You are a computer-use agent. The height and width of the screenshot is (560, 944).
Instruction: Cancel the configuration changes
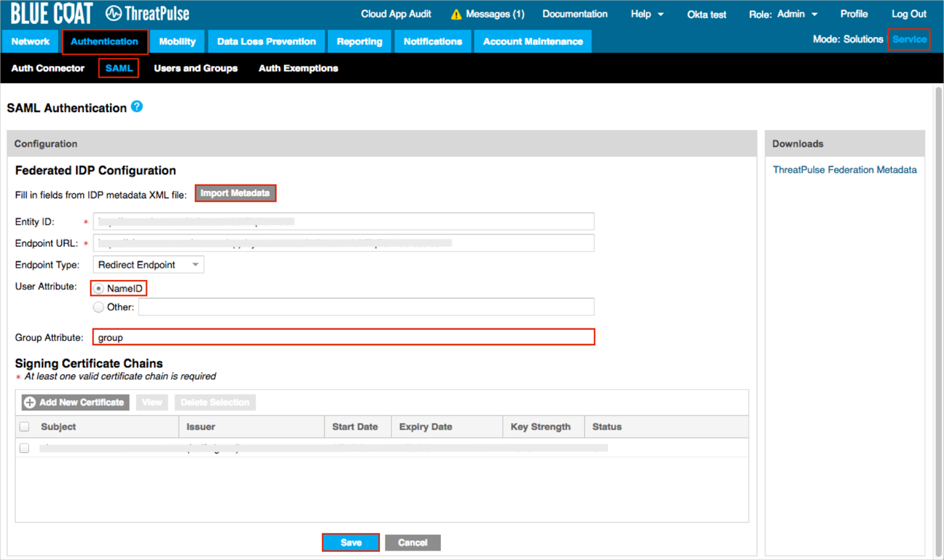coord(413,543)
